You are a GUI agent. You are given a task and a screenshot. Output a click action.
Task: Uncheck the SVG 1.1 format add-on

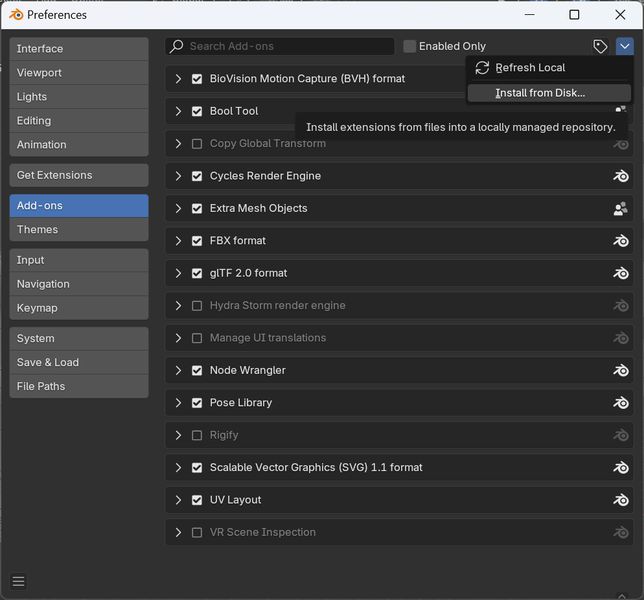pos(197,468)
